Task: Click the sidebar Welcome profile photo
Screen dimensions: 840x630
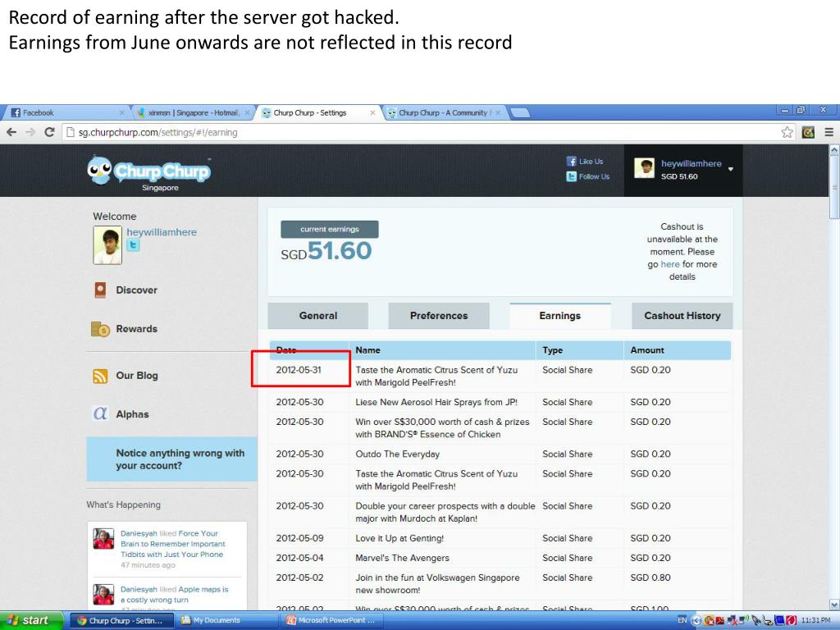Action: [x=107, y=245]
